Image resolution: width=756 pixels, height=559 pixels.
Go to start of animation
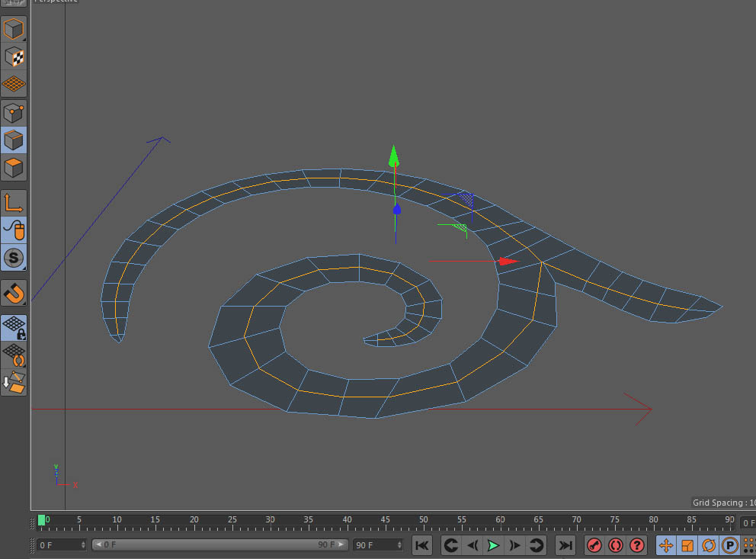click(x=422, y=545)
